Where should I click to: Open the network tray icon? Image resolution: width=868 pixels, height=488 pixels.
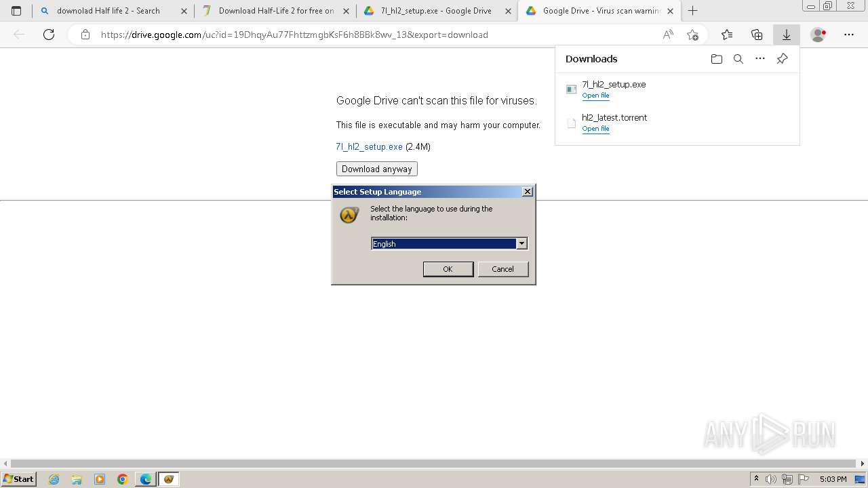coord(787,479)
